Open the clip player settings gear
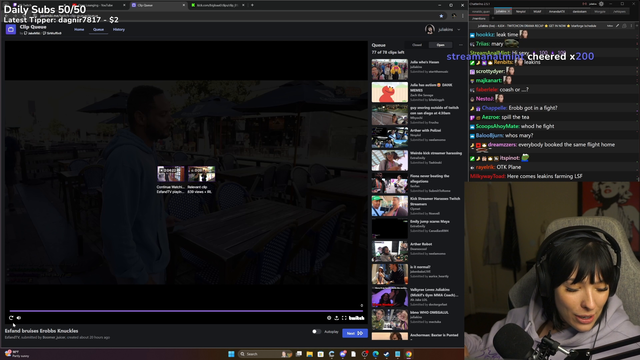This screenshot has width=640, height=360. (329, 318)
